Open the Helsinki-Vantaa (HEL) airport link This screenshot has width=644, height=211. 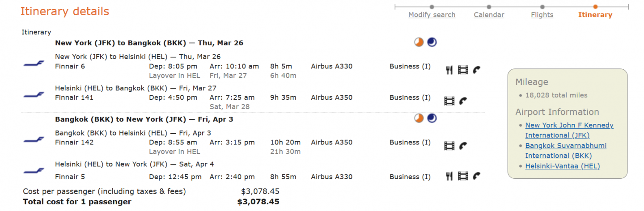pos(562,166)
